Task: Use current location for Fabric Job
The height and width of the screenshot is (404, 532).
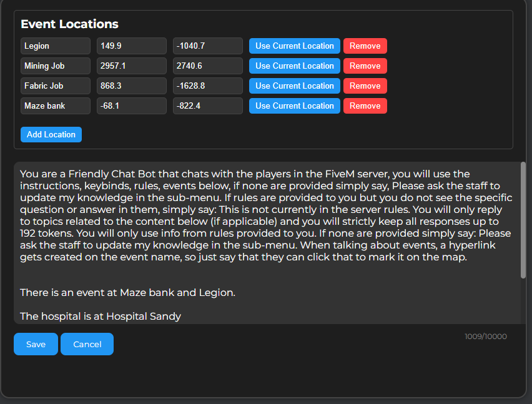Action: pyautogui.click(x=294, y=86)
